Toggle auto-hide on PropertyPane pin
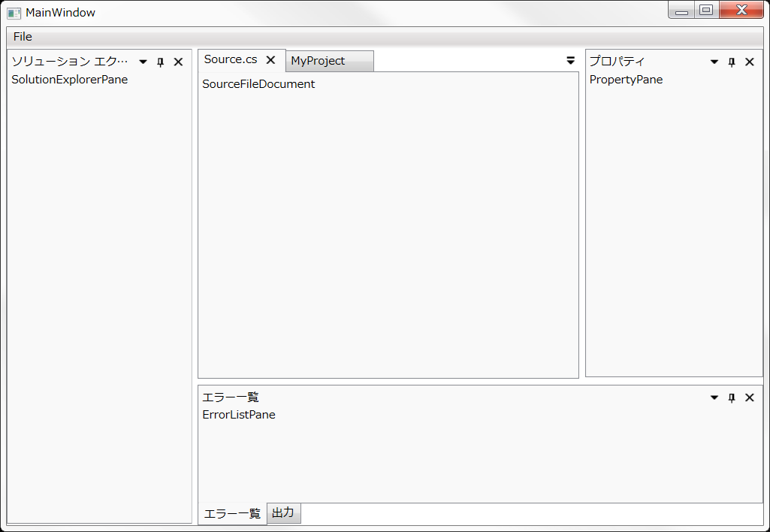 click(731, 62)
